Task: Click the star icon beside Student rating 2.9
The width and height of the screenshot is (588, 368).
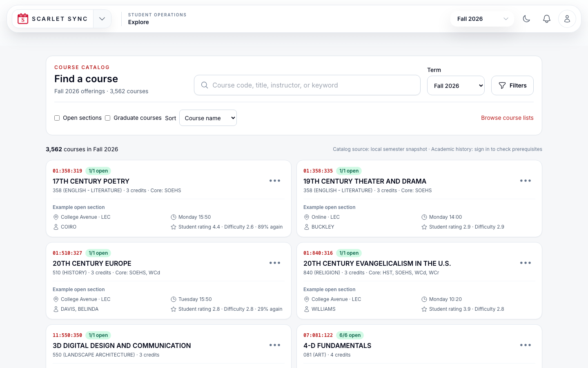Action: tap(424, 227)
